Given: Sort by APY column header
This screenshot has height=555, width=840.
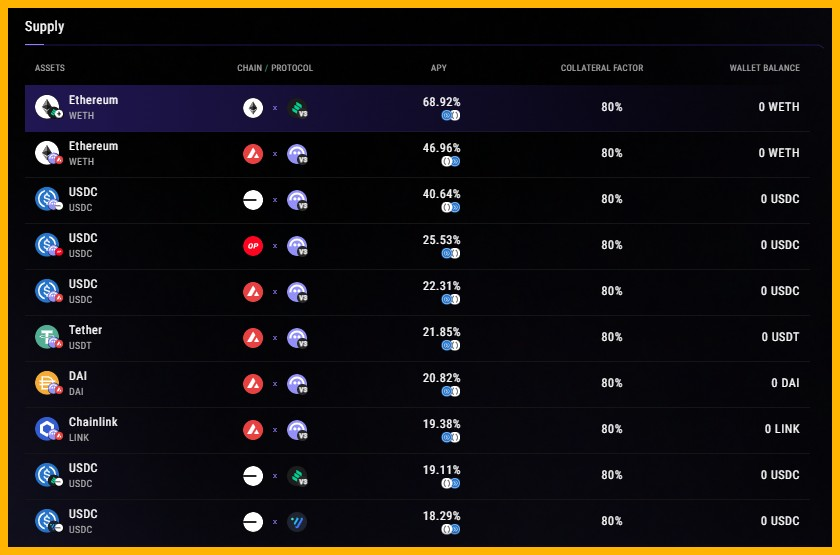Looking at the screenshot, I should point(438,68).
